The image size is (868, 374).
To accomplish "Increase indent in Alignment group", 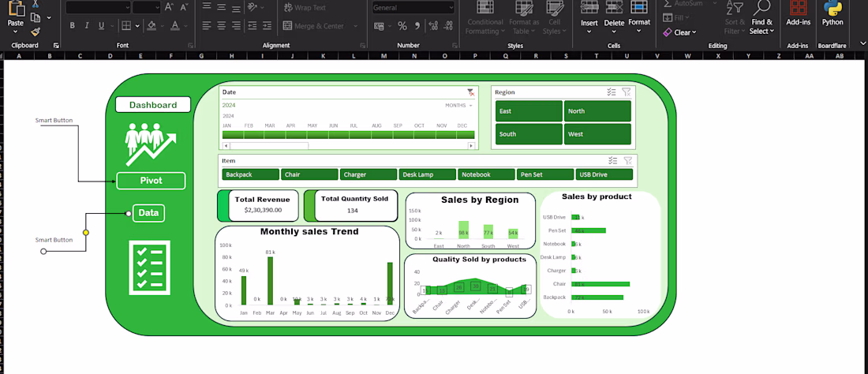I will [267, 25].
